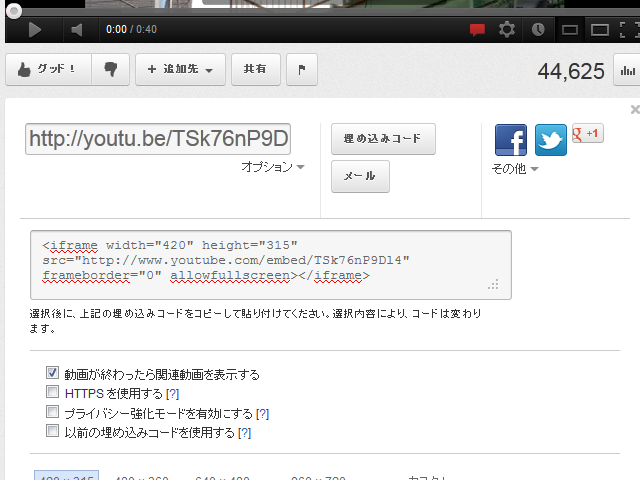Share the video on Twitter
This screenshot has height=480, width=640.
[551, 140]
